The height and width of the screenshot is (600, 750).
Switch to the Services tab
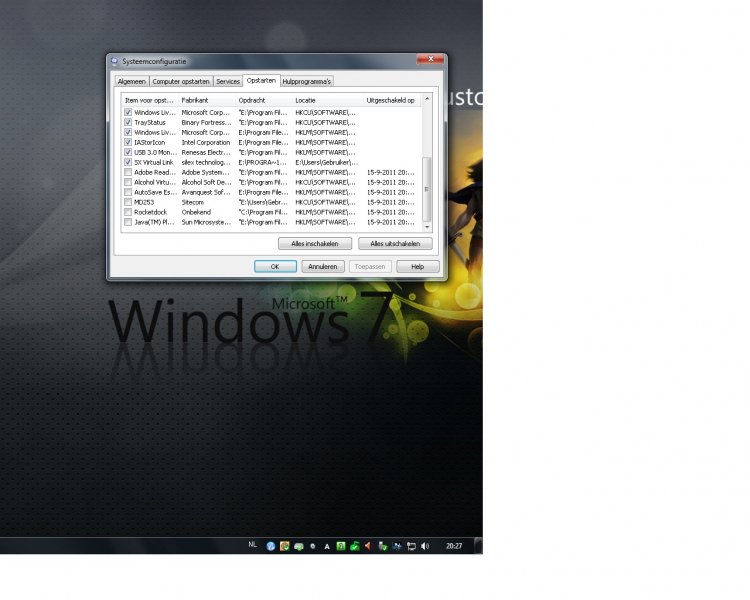(228, 81)
